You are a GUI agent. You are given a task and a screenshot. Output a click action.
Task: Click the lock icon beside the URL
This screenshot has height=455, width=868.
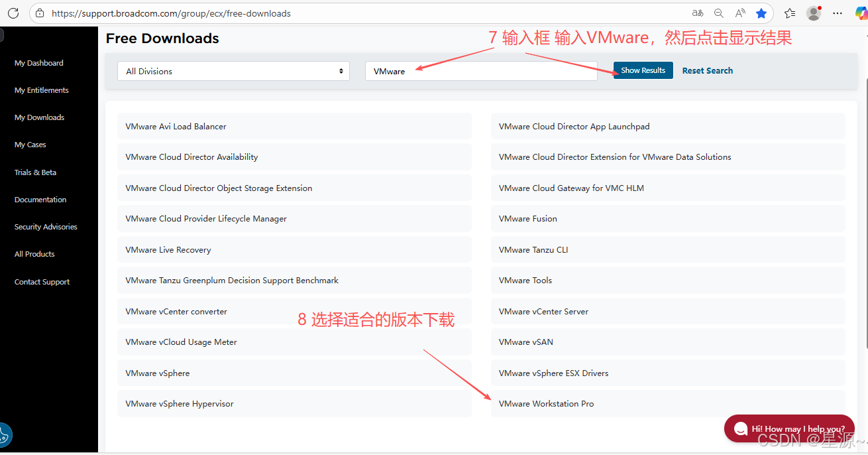[x=40, y=13]
